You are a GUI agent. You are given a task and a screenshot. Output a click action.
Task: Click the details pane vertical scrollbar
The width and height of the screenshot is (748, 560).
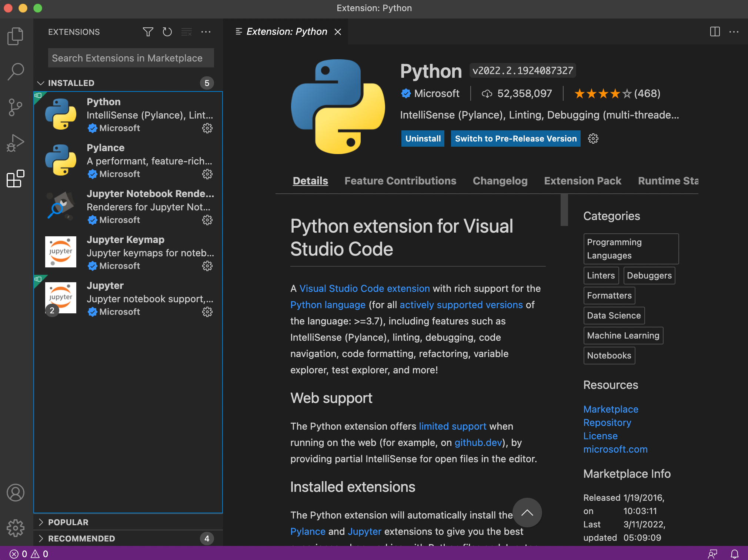[x=564, y=210]
